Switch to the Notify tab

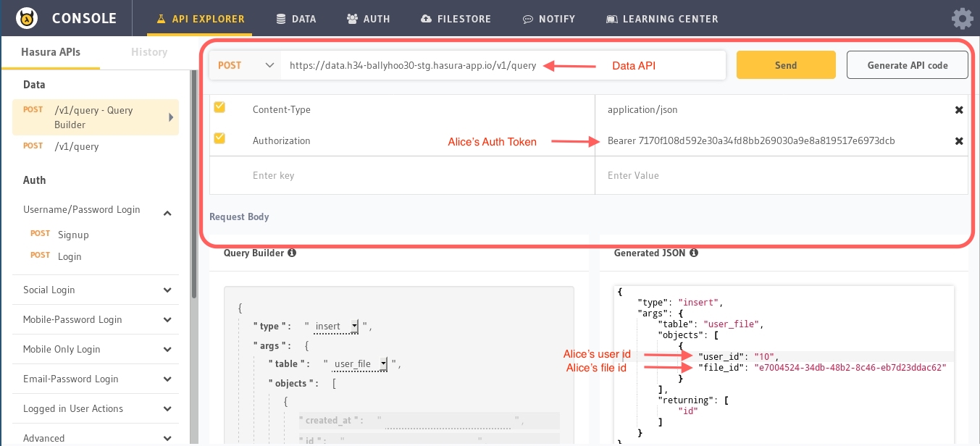[549, 19]
